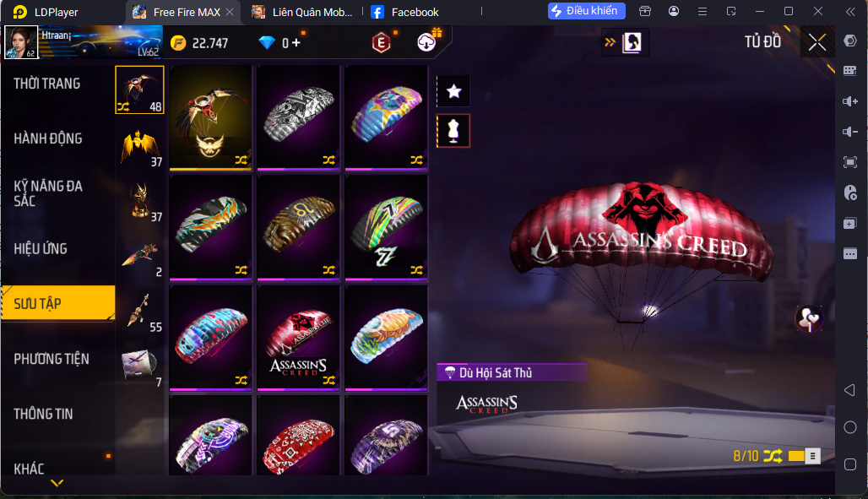Viewport: 868px width, 499px height.
Task: Click the Điều khiển button
Action: [x=586, y=11]
